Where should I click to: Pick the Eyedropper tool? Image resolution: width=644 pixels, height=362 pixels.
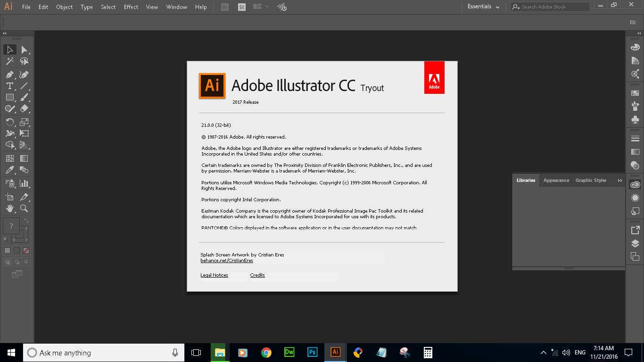(x=10, y=170)
